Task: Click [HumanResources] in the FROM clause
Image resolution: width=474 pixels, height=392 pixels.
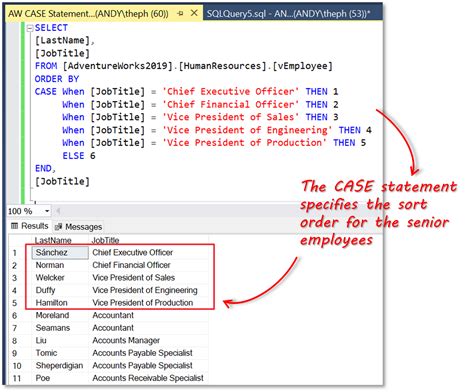Action: (223, 66)
